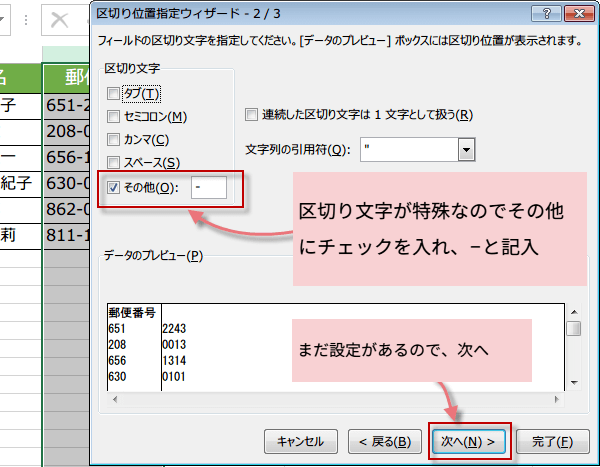The image size is (600, 467).
Task: Click the Help question mark button
Action: tap(542, 15)
